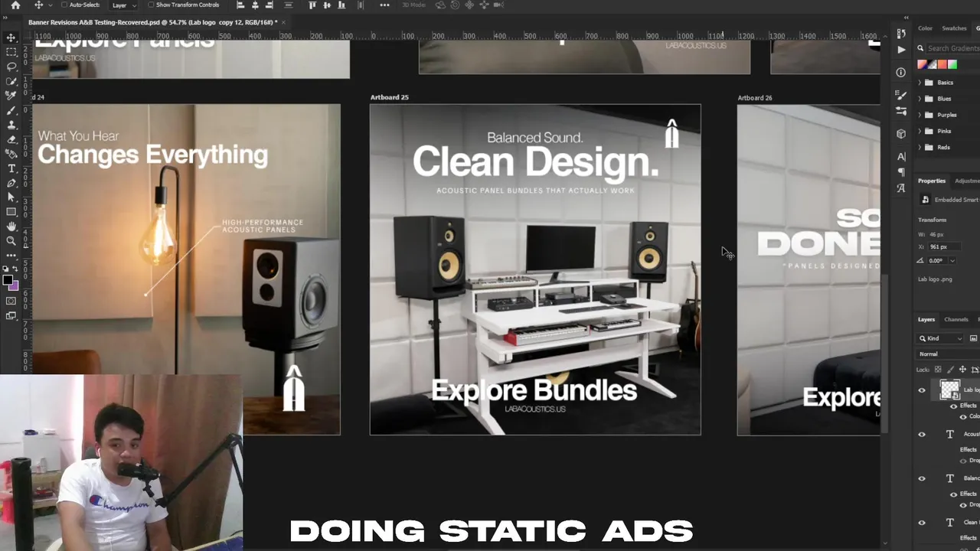Switch to the Layers tab
Viewport: 980px width, 551px height.
point(926,320)
